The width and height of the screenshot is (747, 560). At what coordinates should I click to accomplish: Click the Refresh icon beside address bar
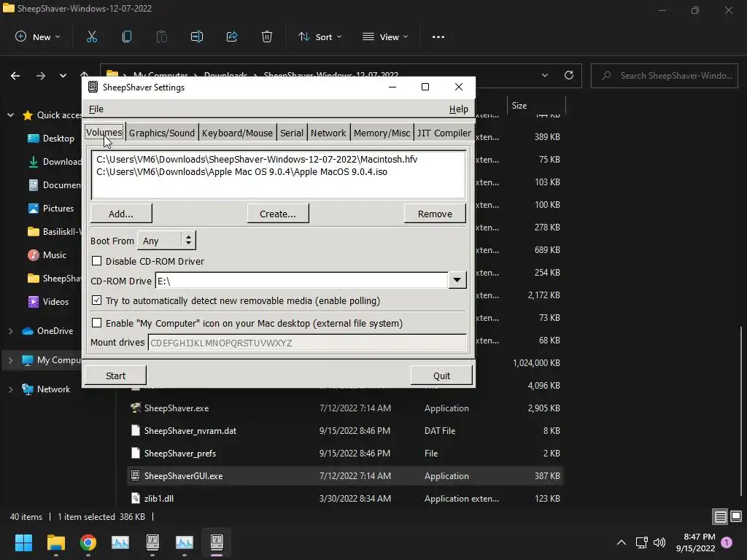click(569, 75)
